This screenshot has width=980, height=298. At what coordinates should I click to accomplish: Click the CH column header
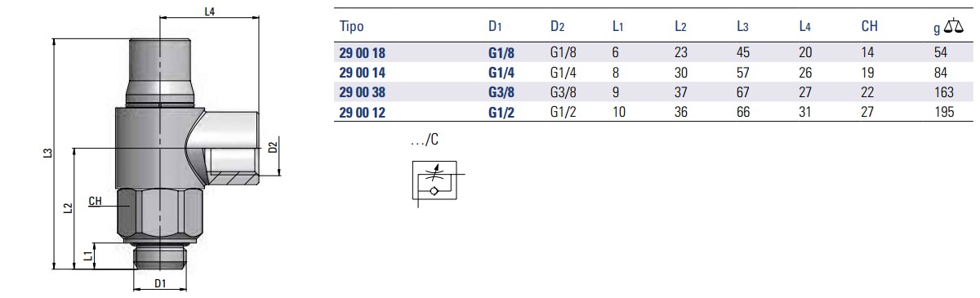pos(869,27)
